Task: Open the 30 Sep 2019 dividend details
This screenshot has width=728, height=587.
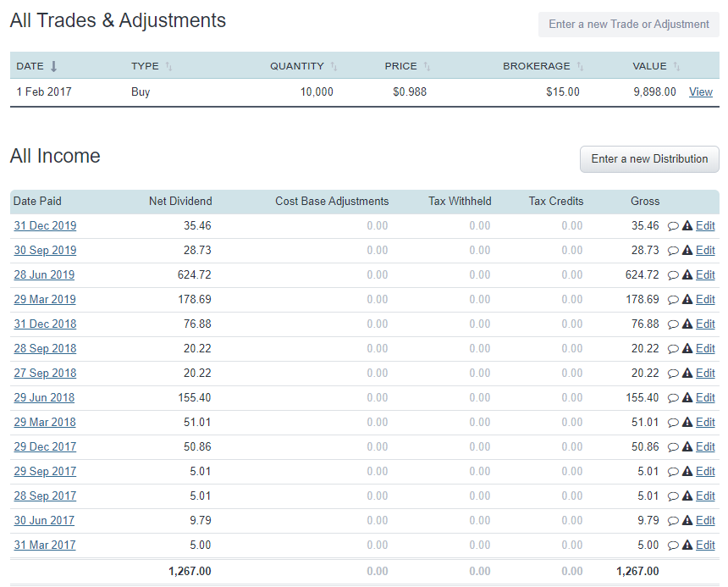Action: tap(44, 250)
